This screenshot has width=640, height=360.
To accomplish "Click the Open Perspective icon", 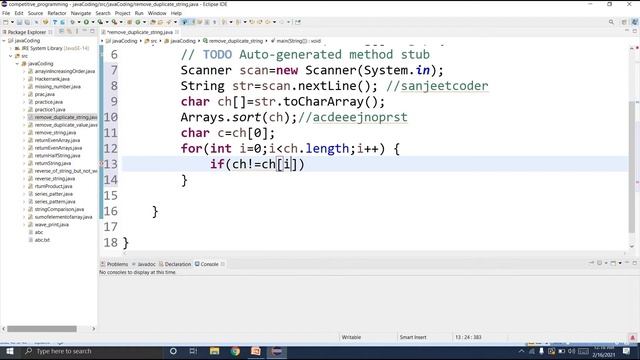I will [x=624, y=22].
